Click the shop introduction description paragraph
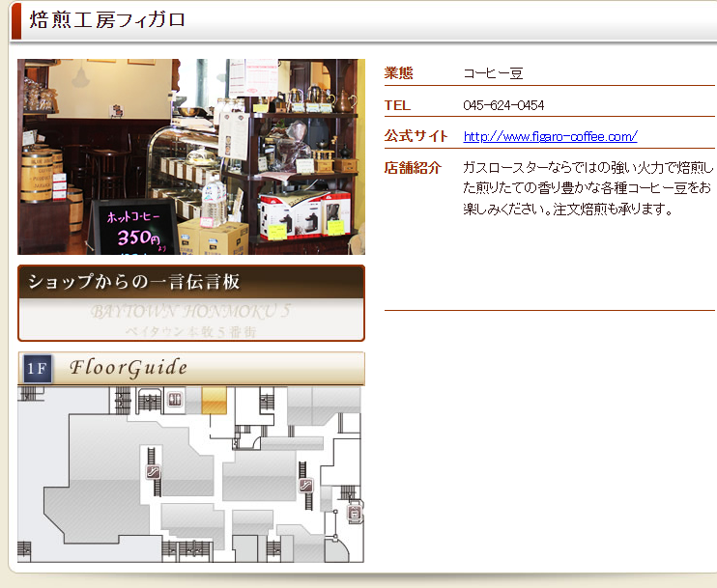717x588 pixels. [x=588, y=187]
